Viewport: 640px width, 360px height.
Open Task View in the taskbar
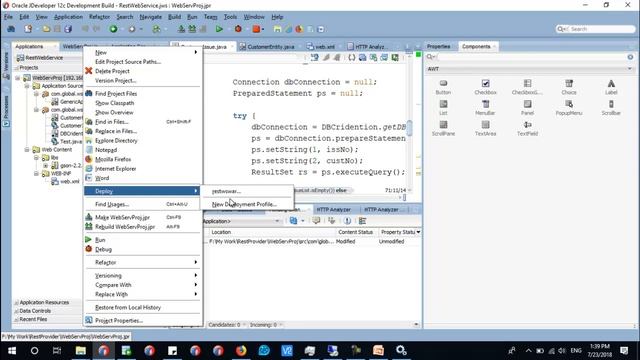(x=57, y=350)
